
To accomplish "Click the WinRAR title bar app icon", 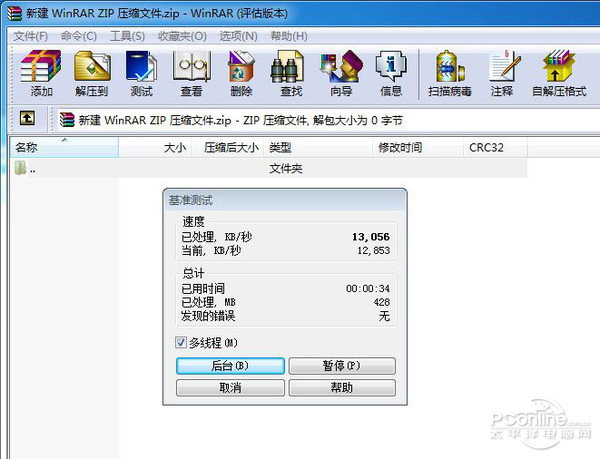I will pyautogui.click(x=15, y=13).
